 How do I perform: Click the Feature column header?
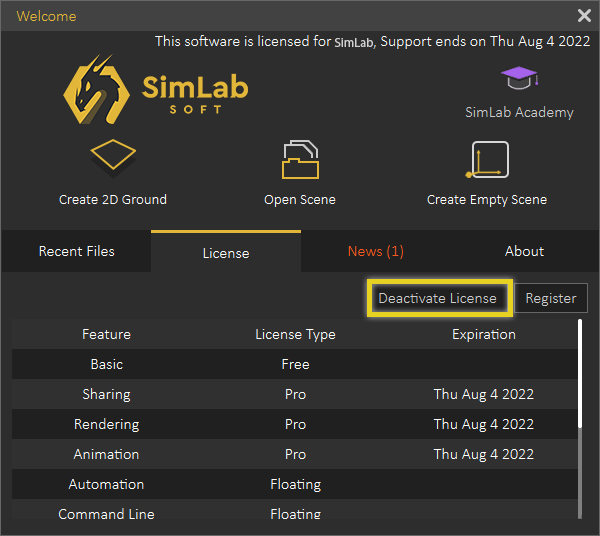pos(106,334)
